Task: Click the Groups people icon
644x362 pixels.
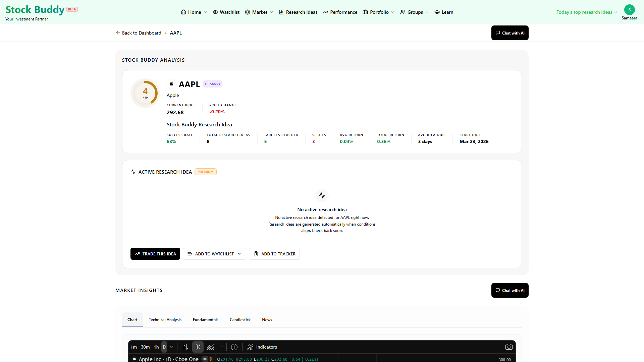Action: [x=403, y=12]
